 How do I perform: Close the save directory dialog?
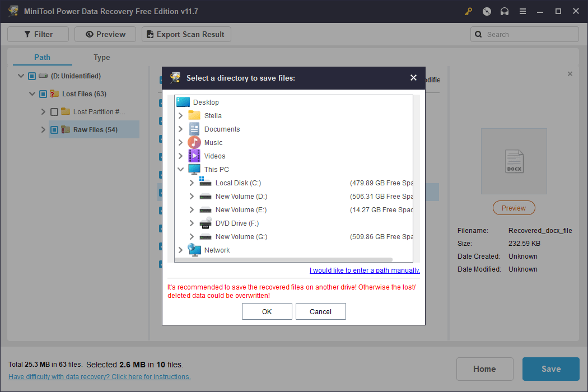click(x=413, y=78)
